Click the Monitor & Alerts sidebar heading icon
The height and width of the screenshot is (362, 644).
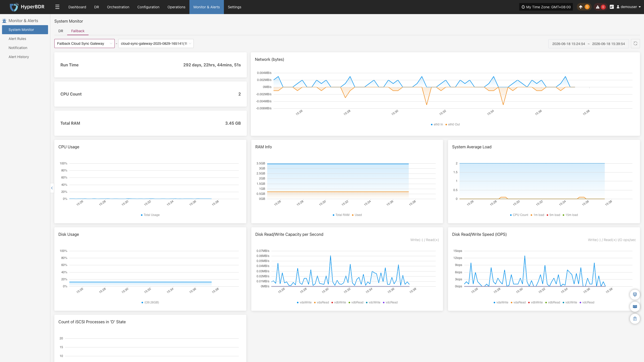(x=4, y=21)
